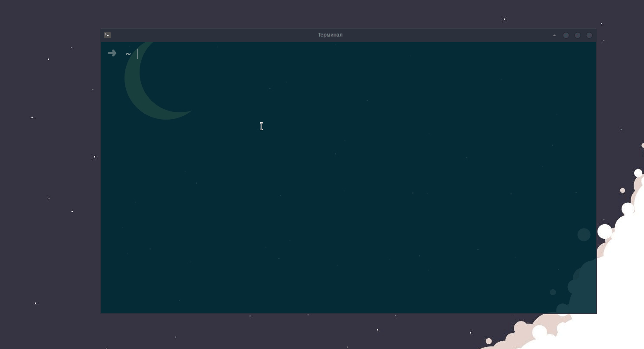This screenshot has width=644, height=349.
Task: Toggle focus onto the terminal prompt
Action: (x=302, y=172)
